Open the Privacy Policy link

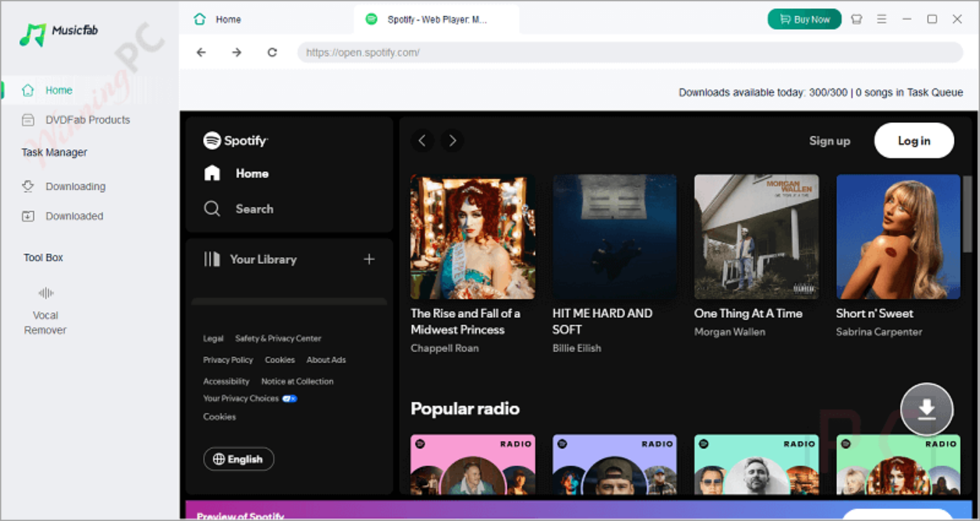click(x=228, y=360)
